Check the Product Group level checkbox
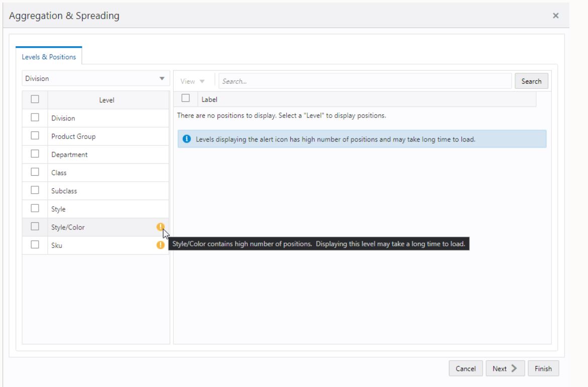The image size is (588, 387). [35, 136]
